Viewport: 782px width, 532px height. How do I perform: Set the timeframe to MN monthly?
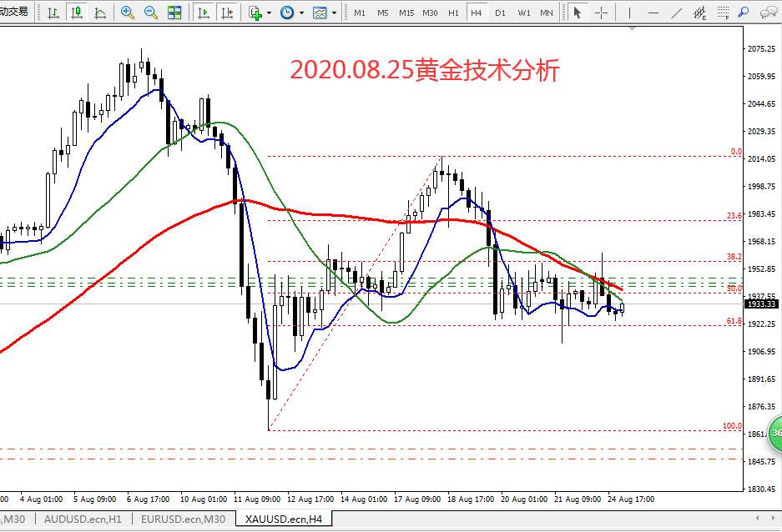[x=547, y=13]
